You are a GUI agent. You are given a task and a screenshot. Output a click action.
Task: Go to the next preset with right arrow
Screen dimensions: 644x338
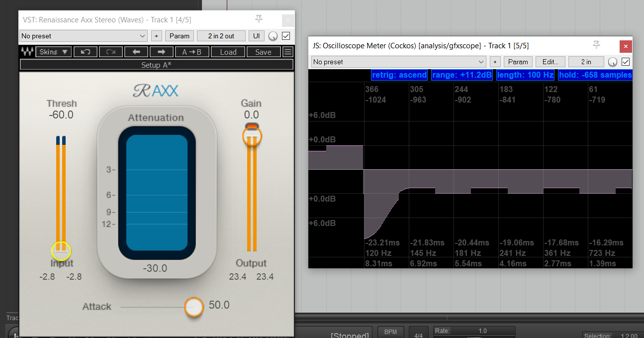[161, 52]
